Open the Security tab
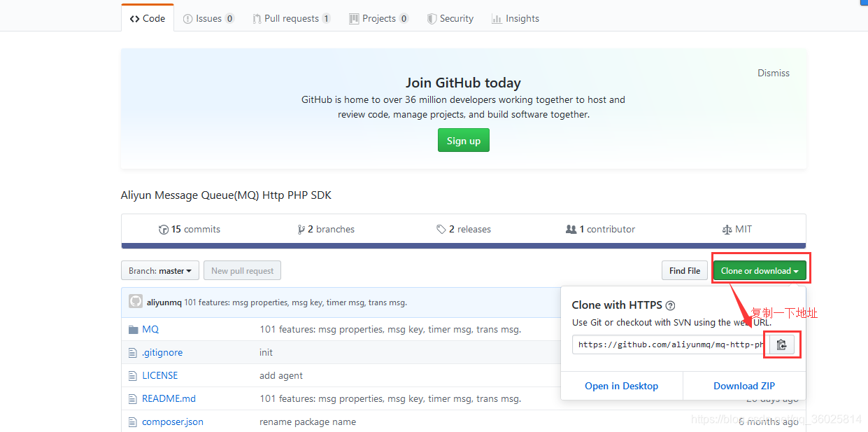The image size is (868, 432). coord(450,18)
